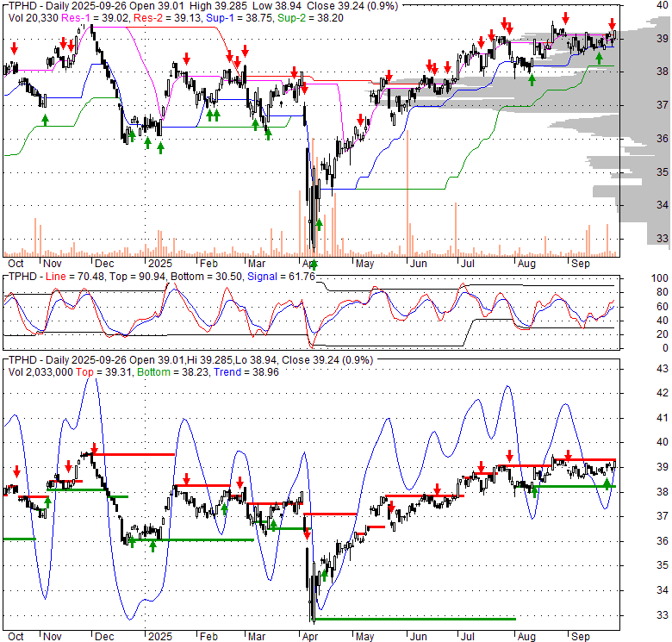
Task: Click the Line = 70.48 oscillator label
Action: click(x=75, y=277)
